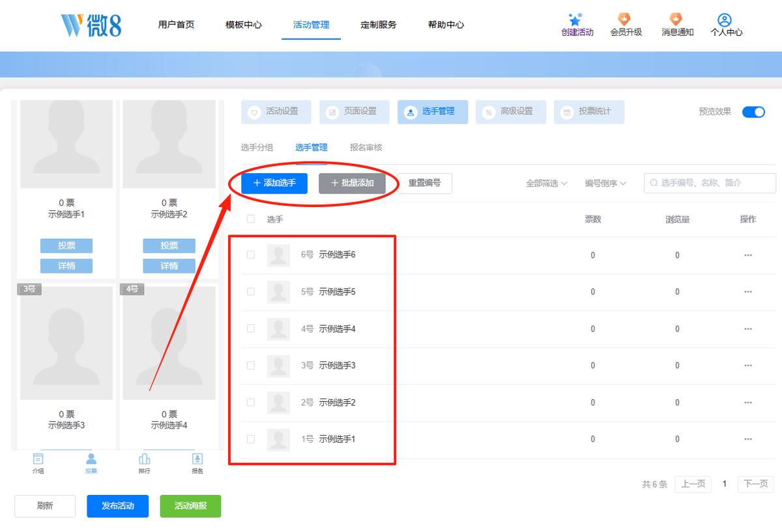Screen dimensions: 782x532
Task: Select 投票 icon in preview bottom bar
Action: 91,459
